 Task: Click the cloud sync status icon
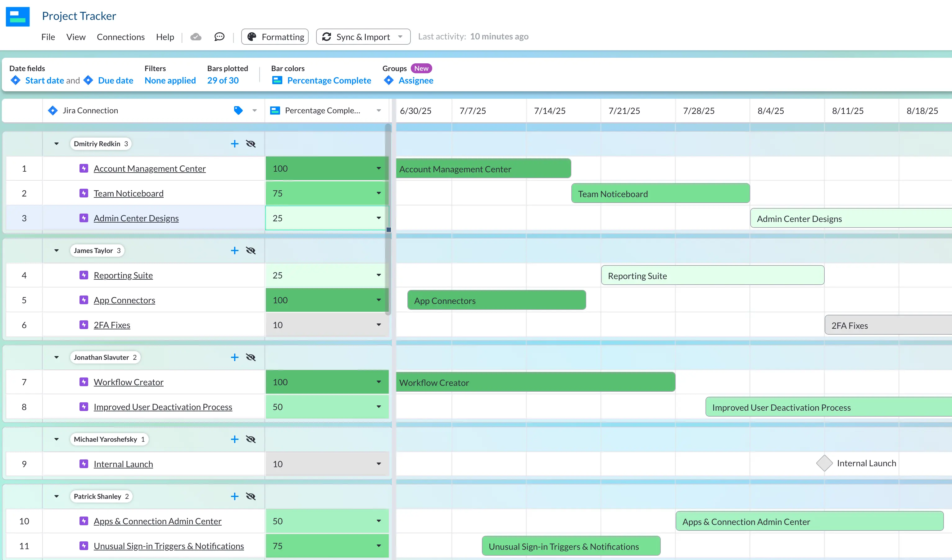[x=196, y=37]
